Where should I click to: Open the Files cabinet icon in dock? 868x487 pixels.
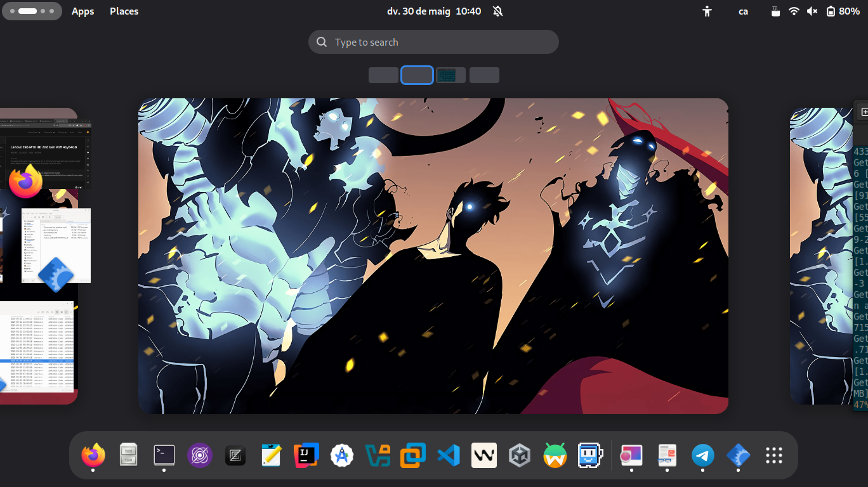tap(129, 455)
